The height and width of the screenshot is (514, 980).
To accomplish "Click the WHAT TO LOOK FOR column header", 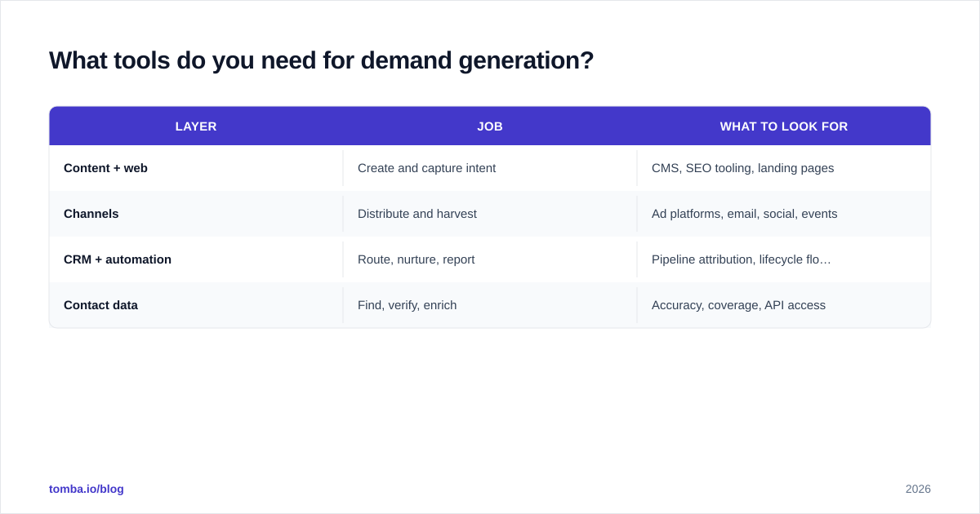I will tap(784, 126).
